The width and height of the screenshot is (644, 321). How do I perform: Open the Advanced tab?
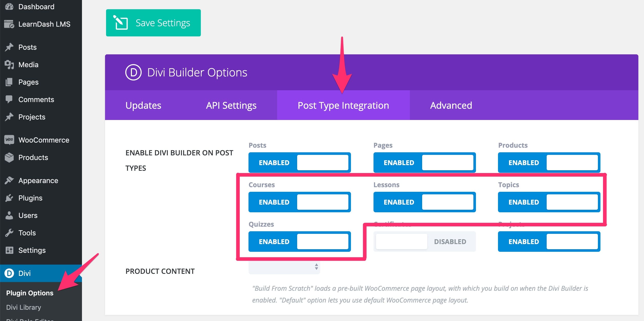(451, 105)
